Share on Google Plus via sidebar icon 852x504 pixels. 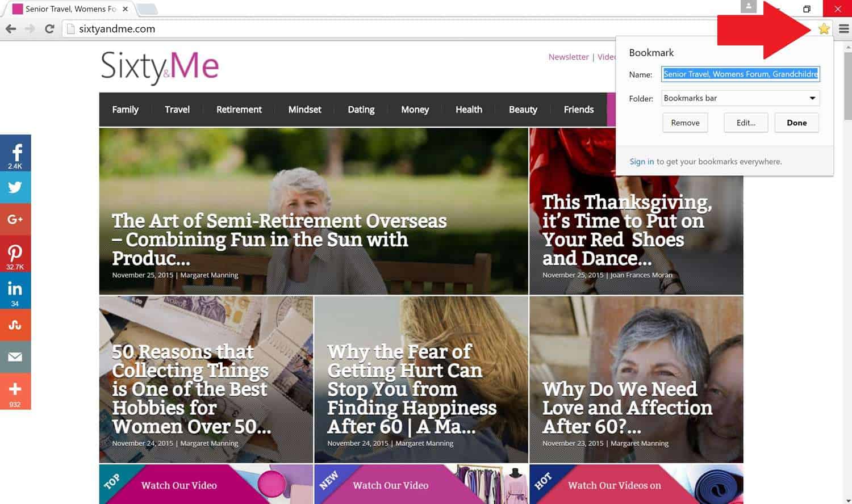pyautogui.click(x=15, y=219)
